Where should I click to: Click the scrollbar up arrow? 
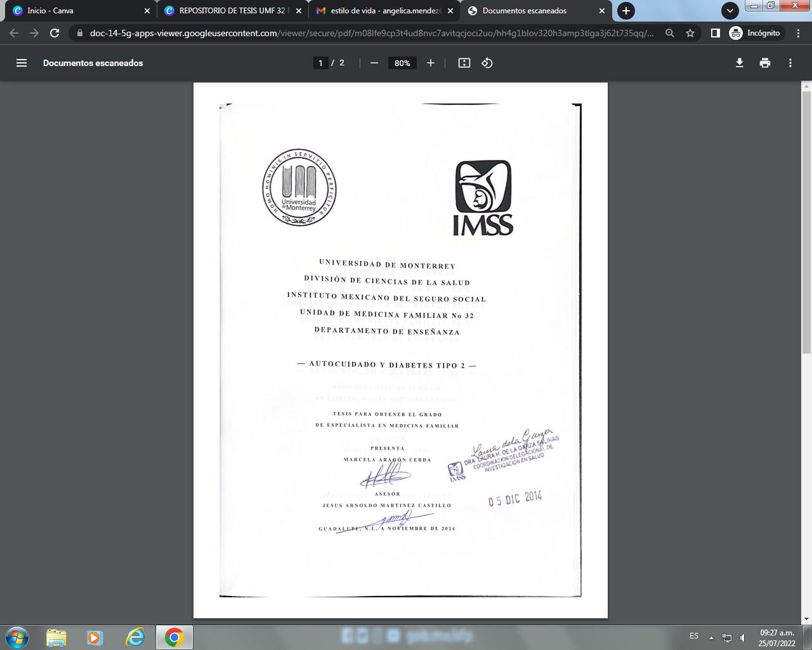pyautogui.click(x=806, y=86)
